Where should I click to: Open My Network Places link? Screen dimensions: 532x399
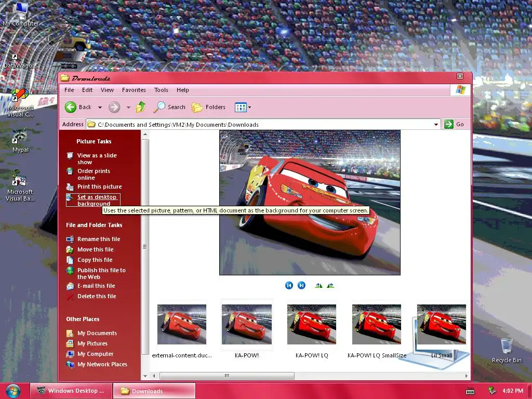[x=102, y=364]
